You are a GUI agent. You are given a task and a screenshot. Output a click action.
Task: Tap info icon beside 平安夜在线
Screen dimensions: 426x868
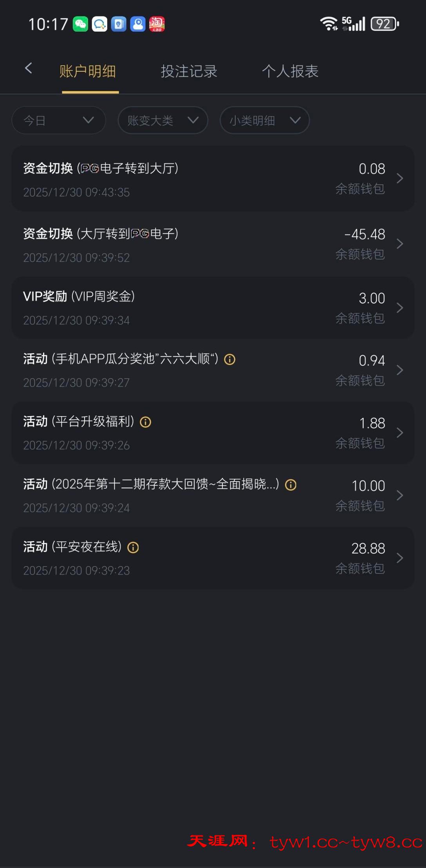click(x=133, y=547)
